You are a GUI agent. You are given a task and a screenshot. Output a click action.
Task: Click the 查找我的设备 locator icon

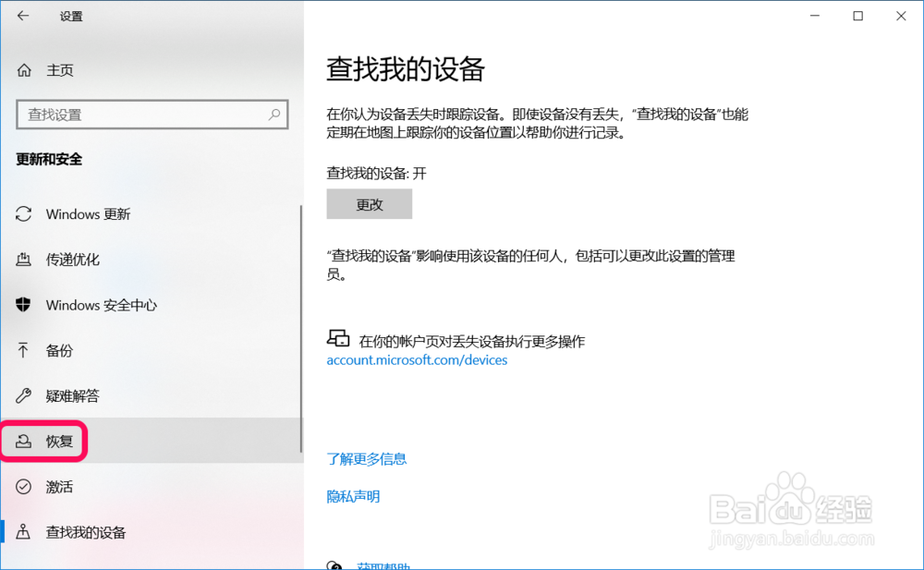coord(22,532)
